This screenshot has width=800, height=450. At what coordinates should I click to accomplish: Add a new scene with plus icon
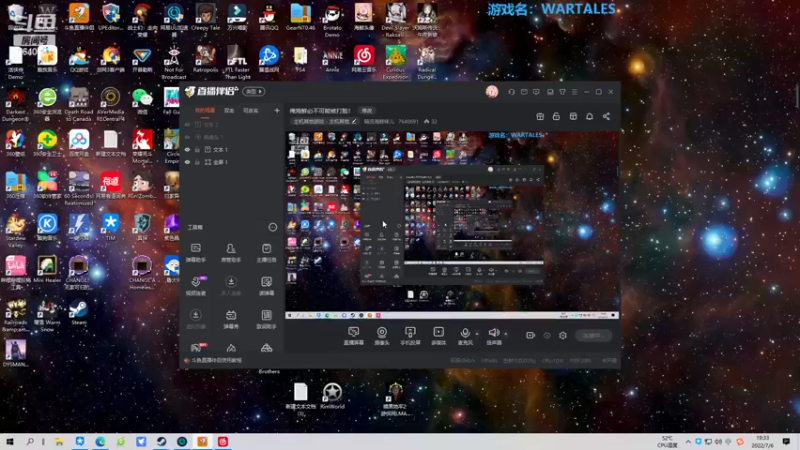click(277, 110)
